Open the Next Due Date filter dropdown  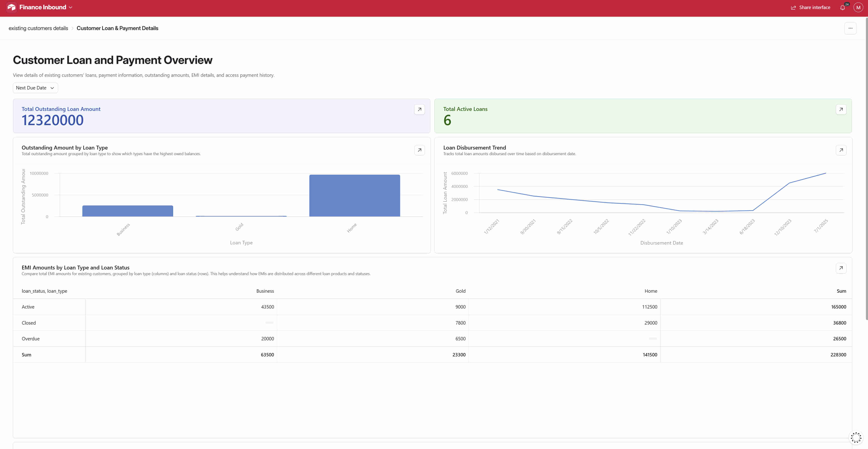35,88
